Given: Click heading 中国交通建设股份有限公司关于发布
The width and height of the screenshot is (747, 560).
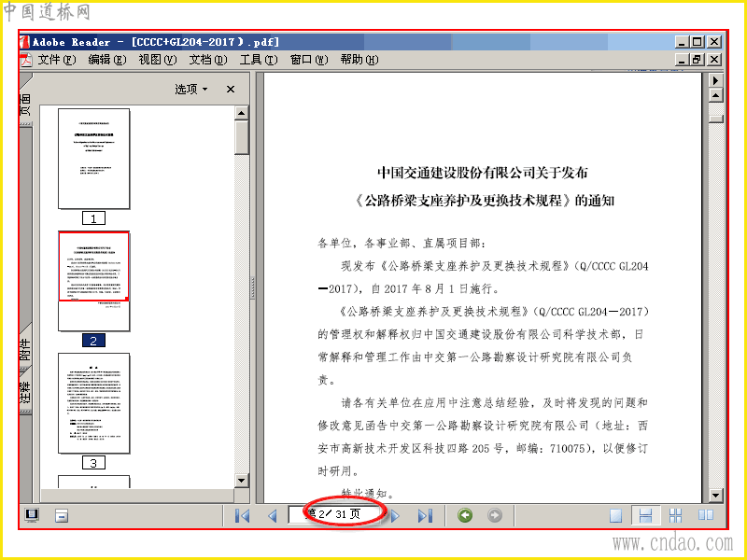Looking at the screenshot, I should click(x=483, y=173).
